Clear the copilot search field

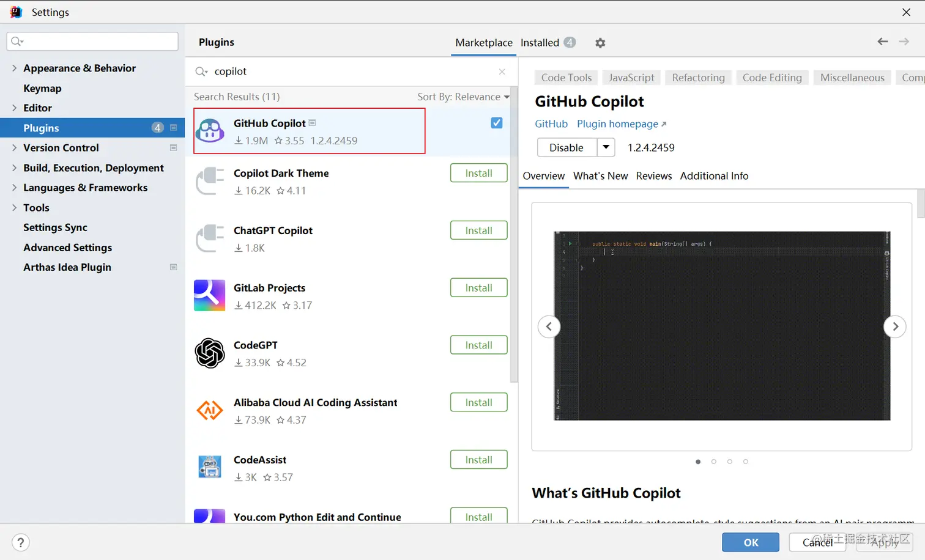click(502, 72)
